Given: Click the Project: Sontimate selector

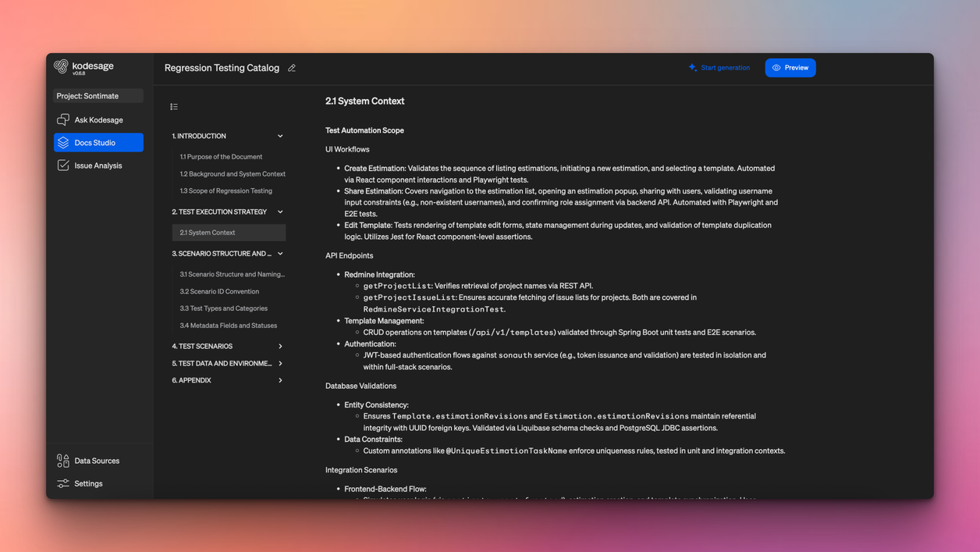Looking at the screenshot, I should 98,96.
